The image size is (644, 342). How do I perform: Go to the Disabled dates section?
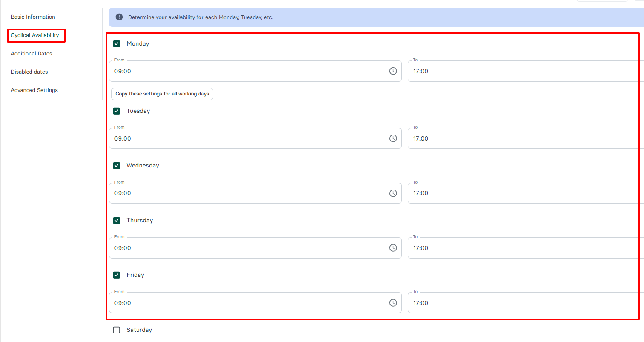[x=29, y=72]
